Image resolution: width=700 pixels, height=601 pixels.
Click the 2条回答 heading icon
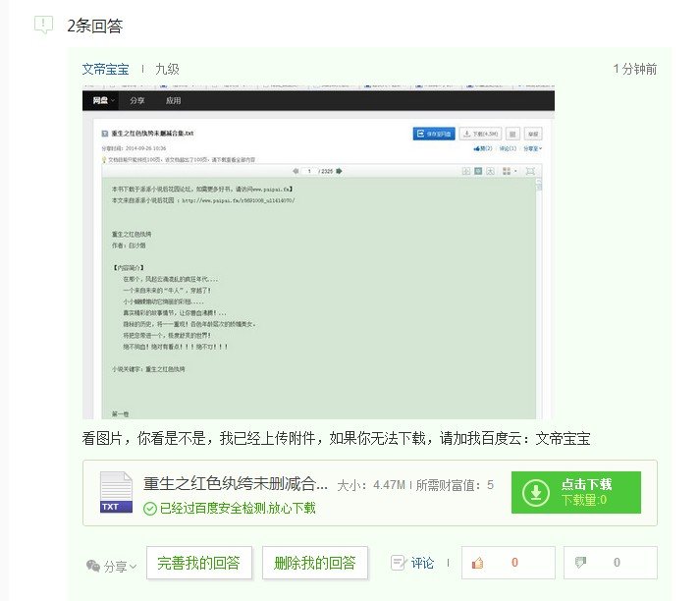[44, 25]
